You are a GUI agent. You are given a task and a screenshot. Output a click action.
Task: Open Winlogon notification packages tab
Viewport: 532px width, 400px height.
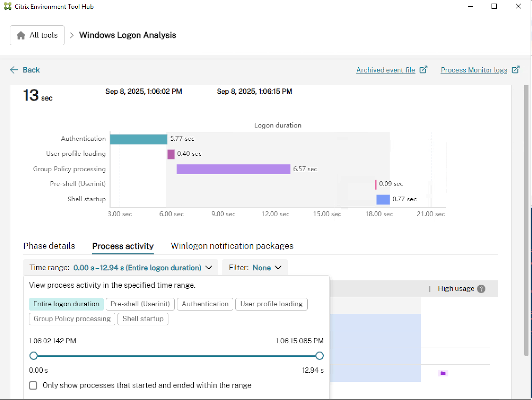[x=232, y=246]
